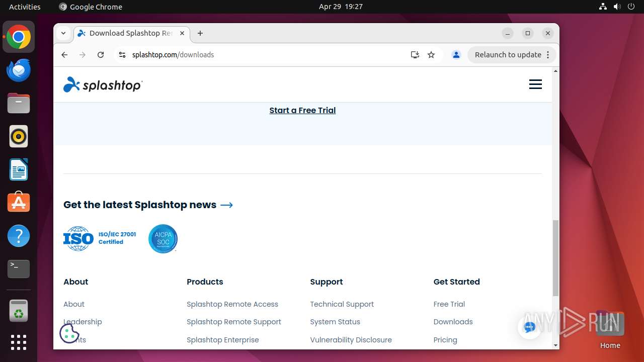Open a new browser tab

200,33
